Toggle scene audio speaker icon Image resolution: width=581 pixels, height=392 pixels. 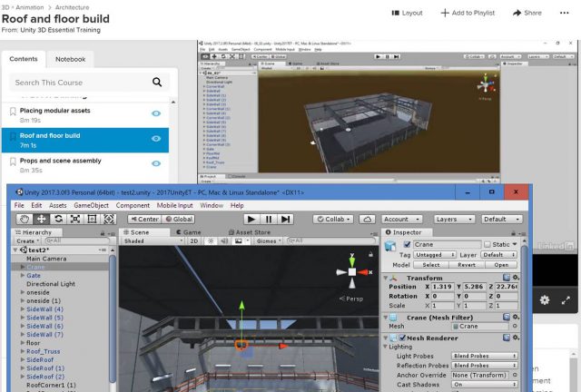(224, 240)
